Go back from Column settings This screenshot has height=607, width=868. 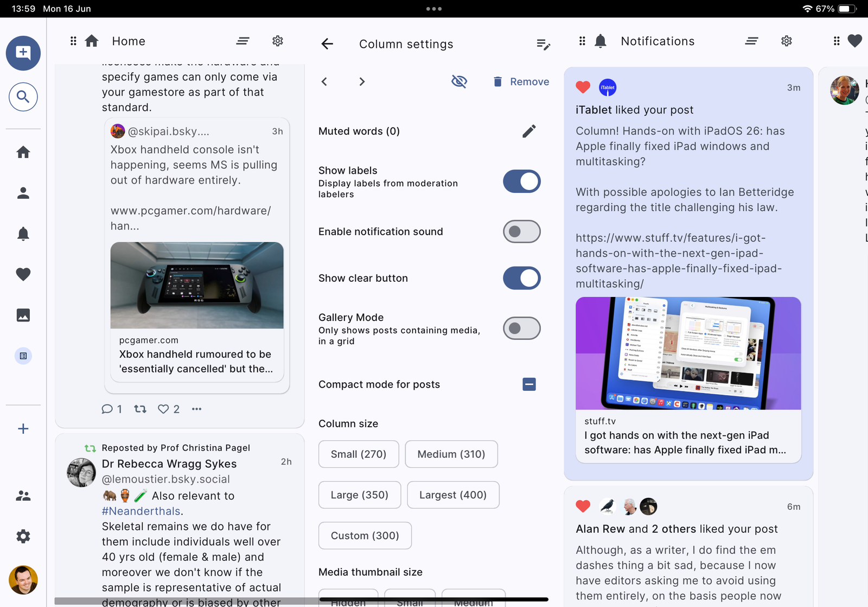point(327,44)
